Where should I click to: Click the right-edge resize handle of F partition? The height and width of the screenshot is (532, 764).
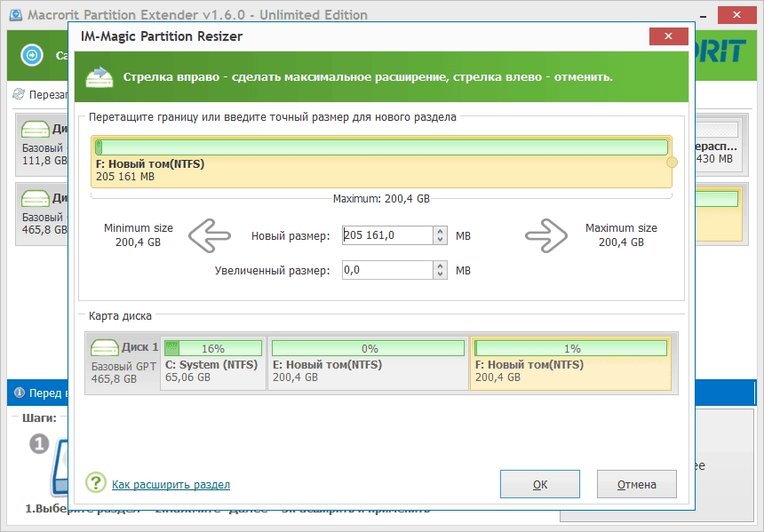(672, 163)
